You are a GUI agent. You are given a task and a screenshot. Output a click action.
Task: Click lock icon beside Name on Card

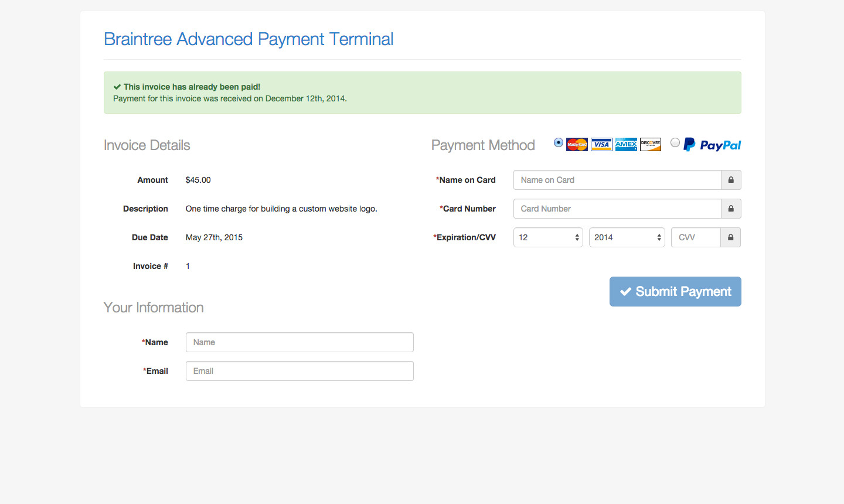(x=731, y=180)
